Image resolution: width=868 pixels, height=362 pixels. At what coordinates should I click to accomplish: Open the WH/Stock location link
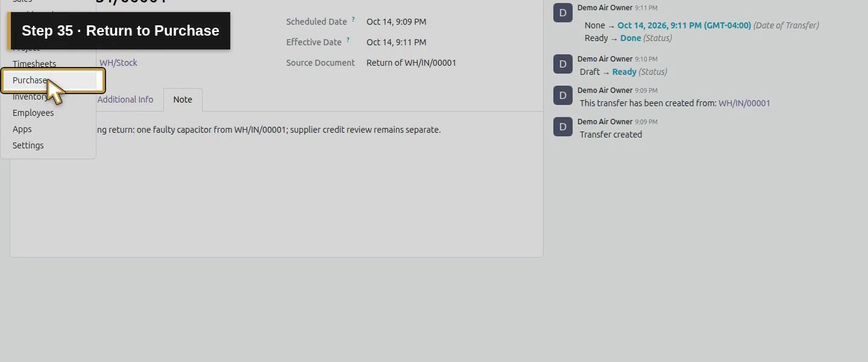118,63
